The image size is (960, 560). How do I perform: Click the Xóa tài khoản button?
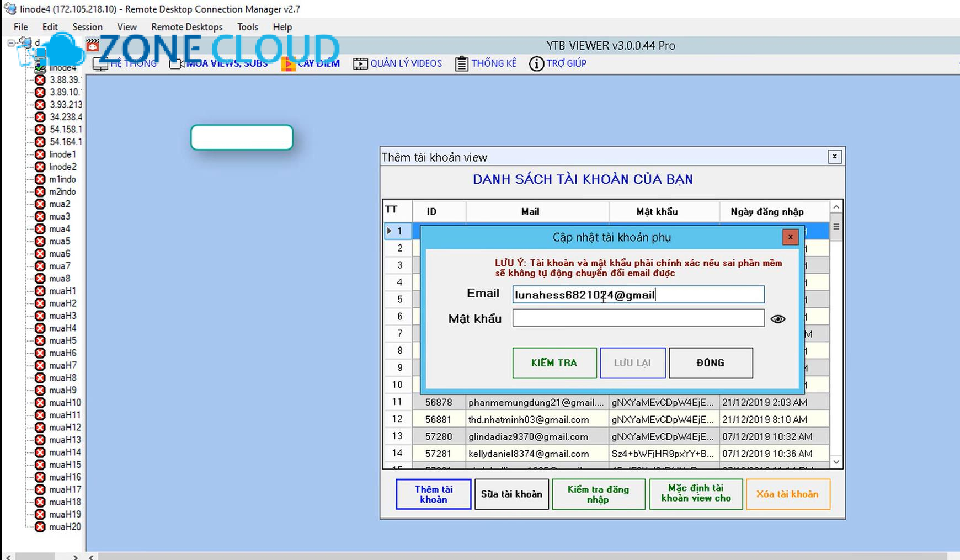(788, 494)
